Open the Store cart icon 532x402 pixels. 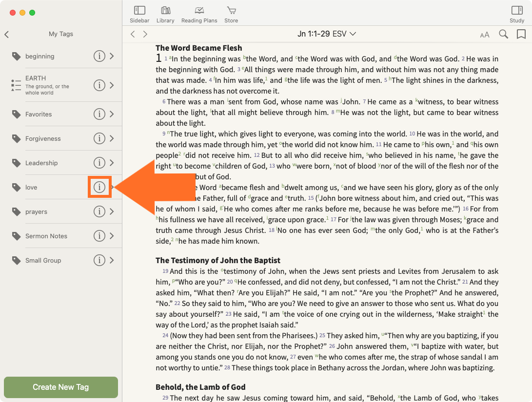click(x=231, y=15)
